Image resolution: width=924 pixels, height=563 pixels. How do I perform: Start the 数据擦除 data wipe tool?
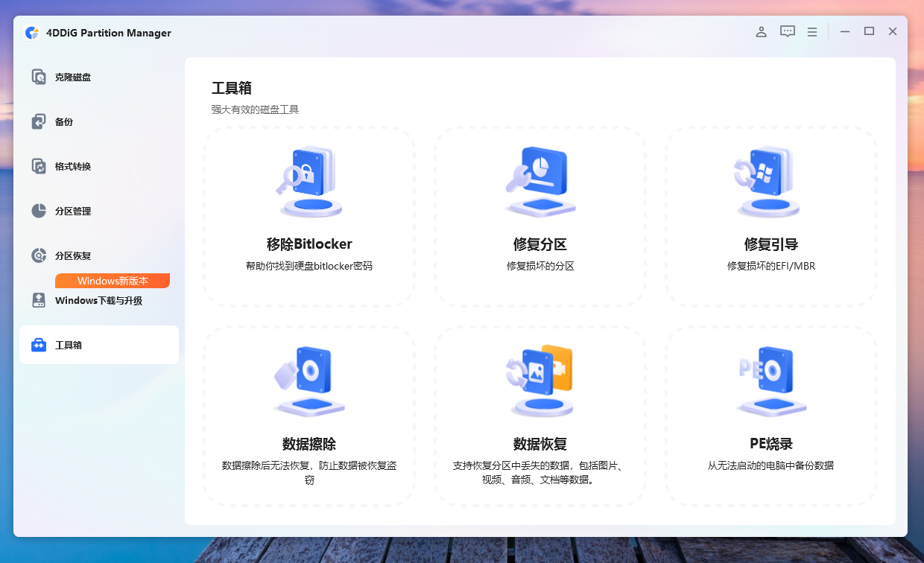(309, 417)
